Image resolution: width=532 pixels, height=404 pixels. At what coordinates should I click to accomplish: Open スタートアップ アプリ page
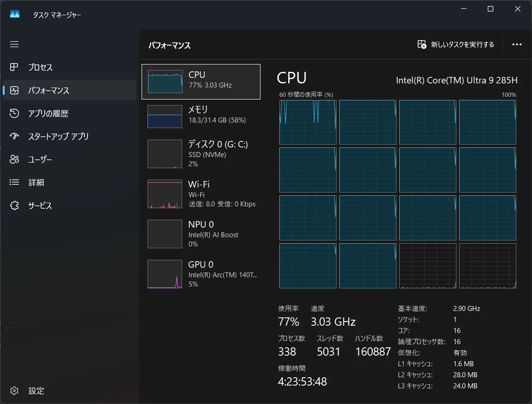coord(70,136)
